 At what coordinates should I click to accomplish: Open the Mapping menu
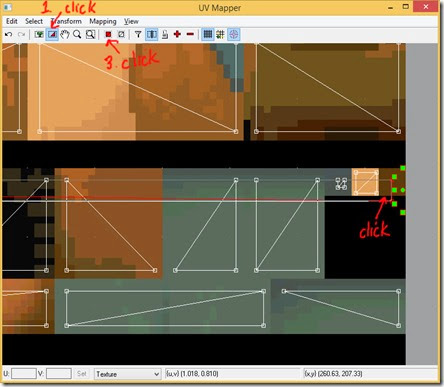[x=103, y=21]
